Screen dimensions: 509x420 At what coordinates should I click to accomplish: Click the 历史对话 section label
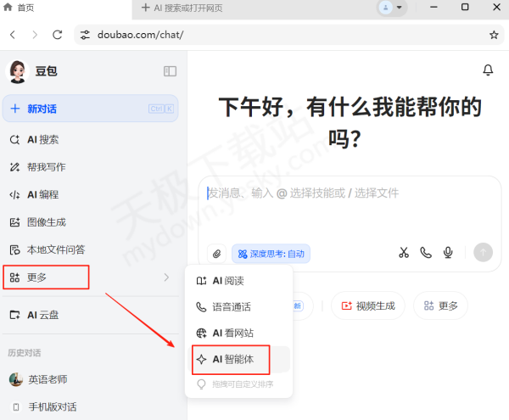[25, 352]
